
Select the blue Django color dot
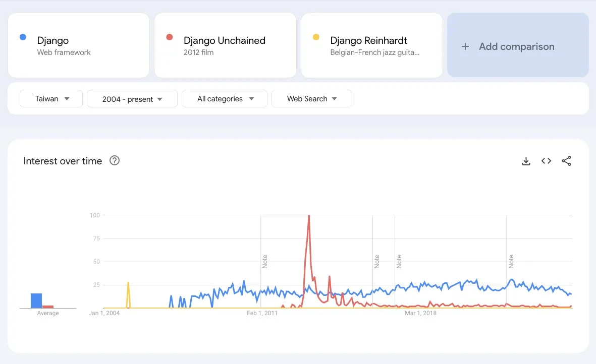pyautogui.click(x=22, y=37)
